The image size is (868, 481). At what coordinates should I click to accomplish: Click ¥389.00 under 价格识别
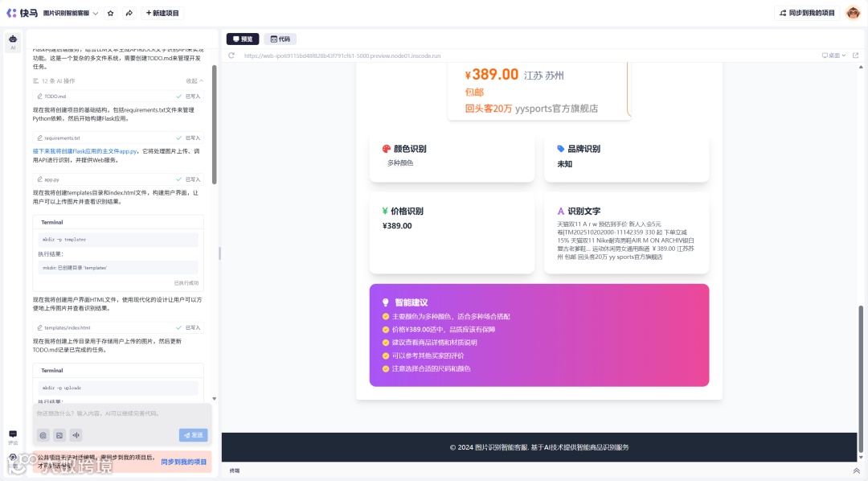397,225
